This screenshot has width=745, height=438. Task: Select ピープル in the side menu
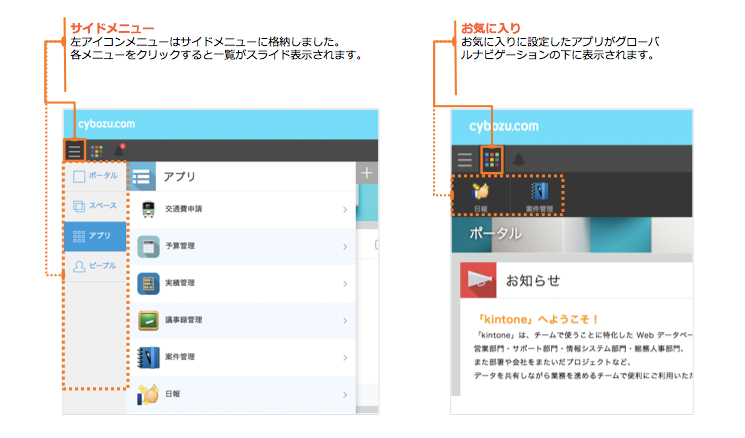95,266
